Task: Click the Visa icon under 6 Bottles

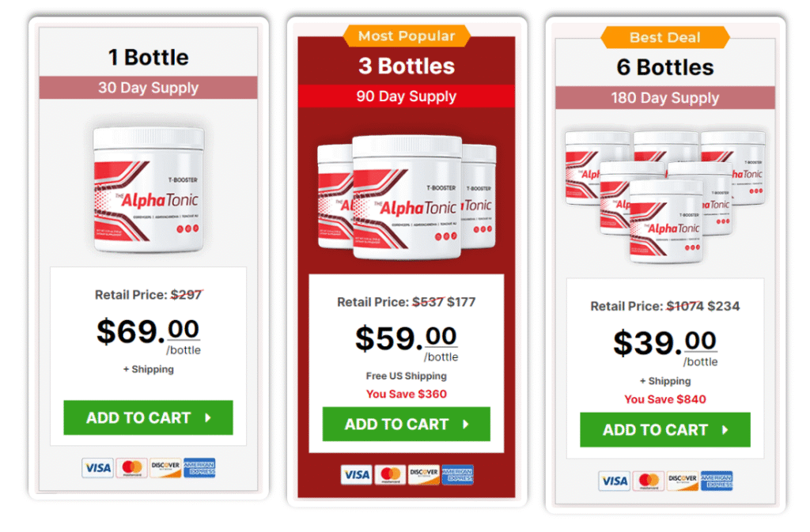Action: coord(614,481)
